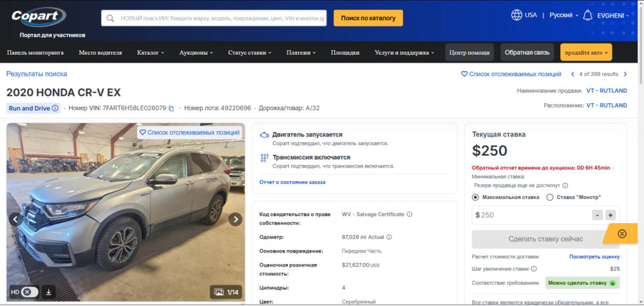Increase bid with plus button

[x=611, y=215]
